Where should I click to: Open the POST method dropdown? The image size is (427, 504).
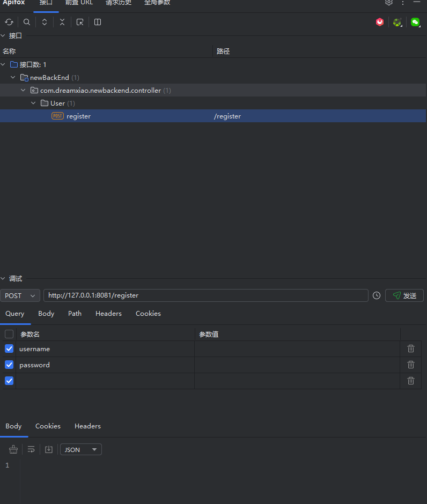coord(20,295)
